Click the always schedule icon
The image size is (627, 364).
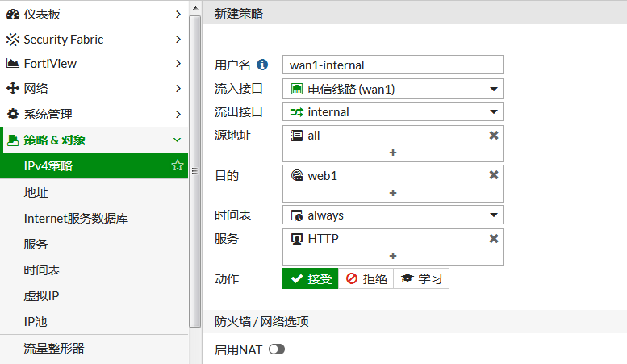tap(297, 215)
